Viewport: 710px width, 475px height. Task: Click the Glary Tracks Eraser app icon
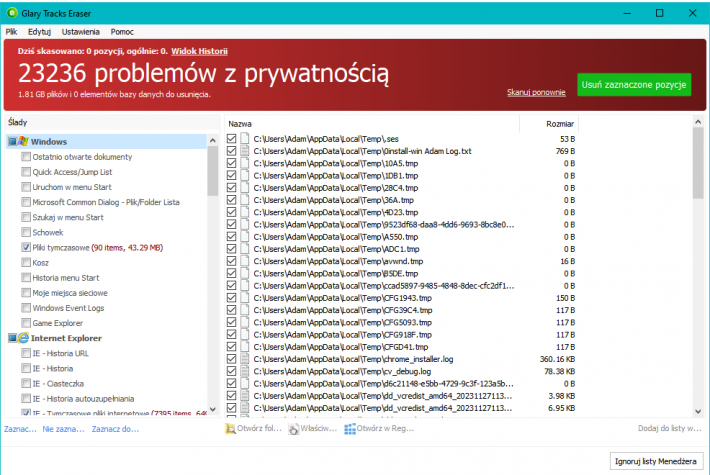tap(12, 13)
